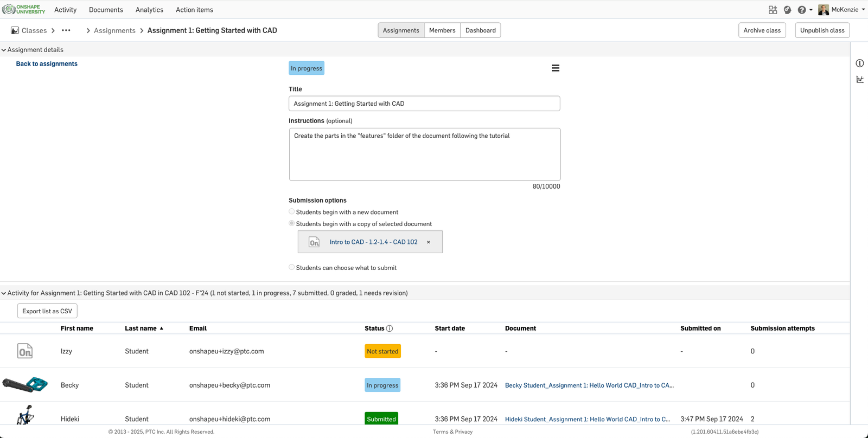Viewport: 868px width, 438px height.
Task: Follow the Back to assignments link
Action: pos(47,64)
